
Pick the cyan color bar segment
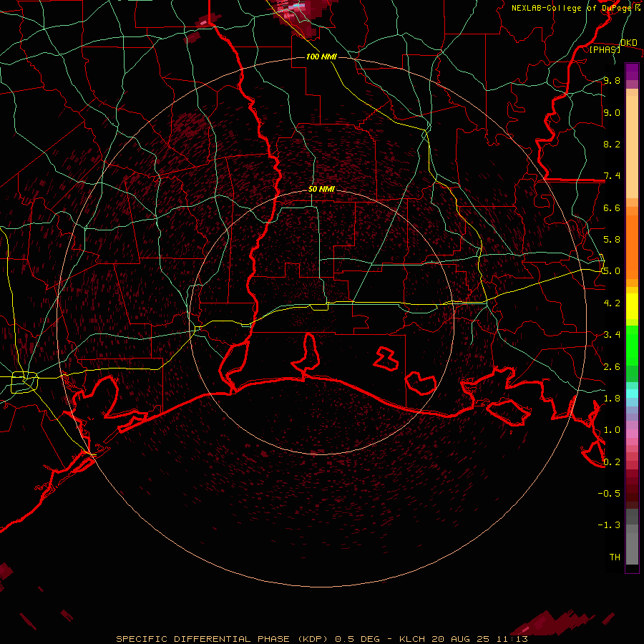click(x=632, y=394)
